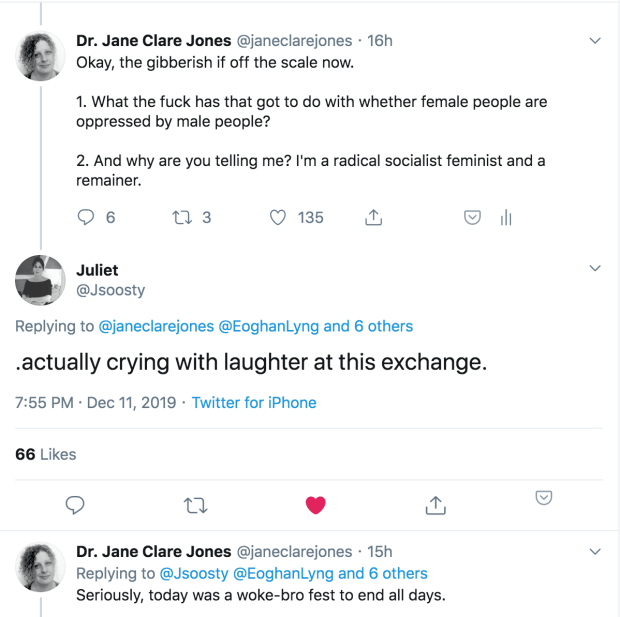The width and height of the screenshot is (620, 617).
Task: Open the chevron menu on Juliet's tweet
Action: (595, 268)
